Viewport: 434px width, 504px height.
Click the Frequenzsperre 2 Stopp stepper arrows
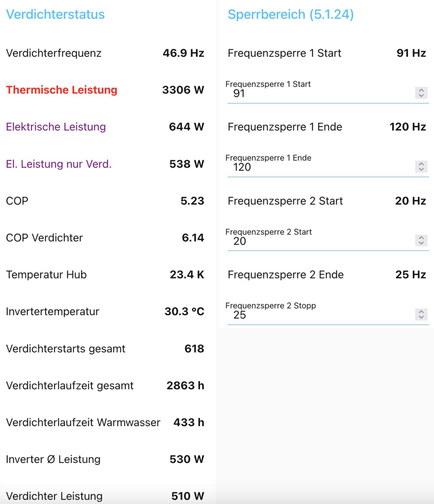(421, 314)
